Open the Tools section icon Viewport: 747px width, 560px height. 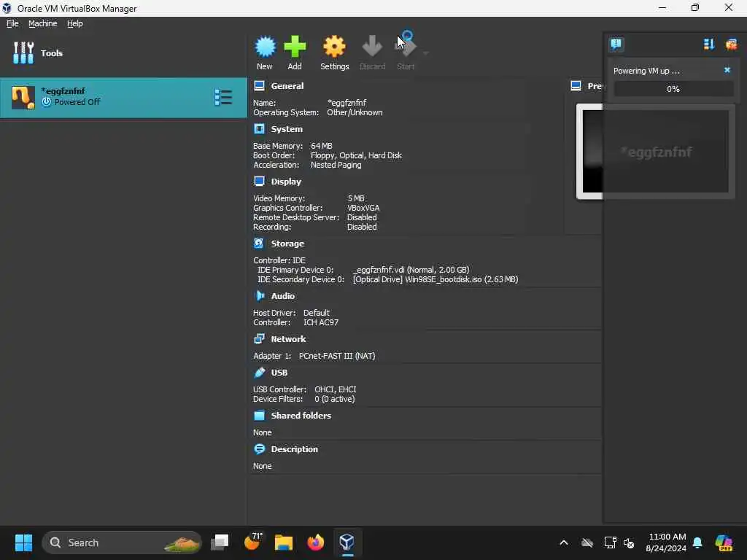pos(23,52)
